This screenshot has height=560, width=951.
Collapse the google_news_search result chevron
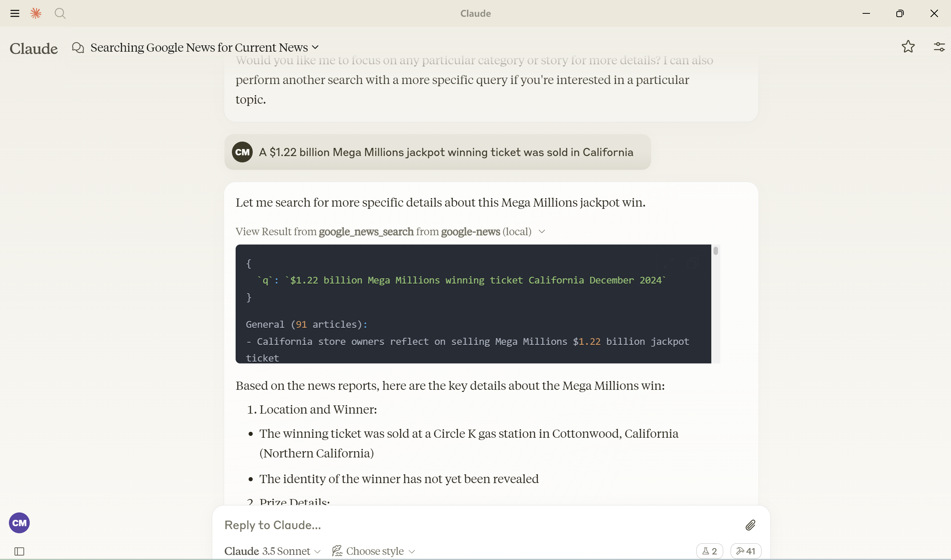tap(542, 232)
